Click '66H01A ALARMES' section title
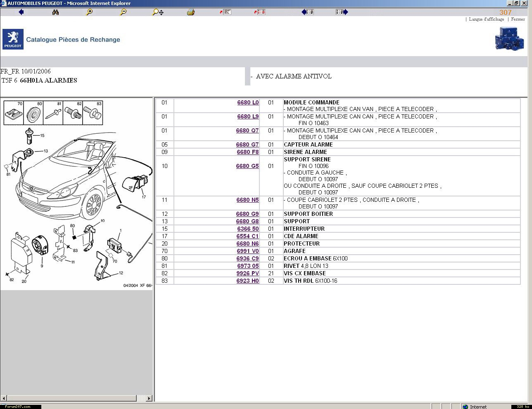The height and width of the screenshot is (409, 532). point(49,80)
